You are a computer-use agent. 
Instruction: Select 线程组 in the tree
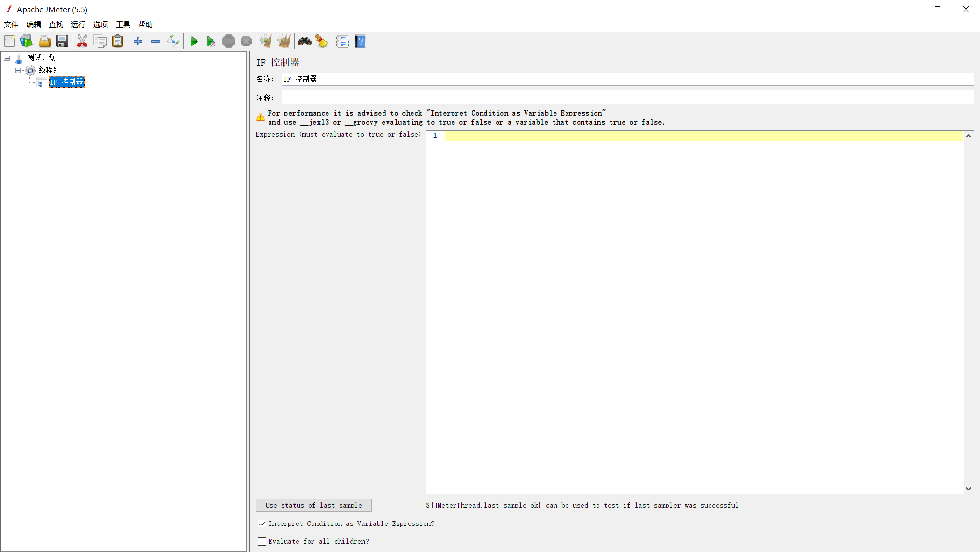coord(50,70)
